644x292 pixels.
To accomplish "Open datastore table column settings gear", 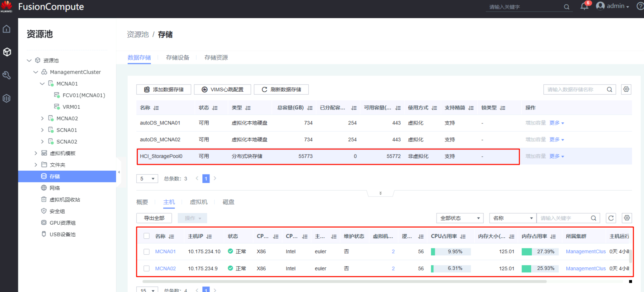I will click(626, 89).
